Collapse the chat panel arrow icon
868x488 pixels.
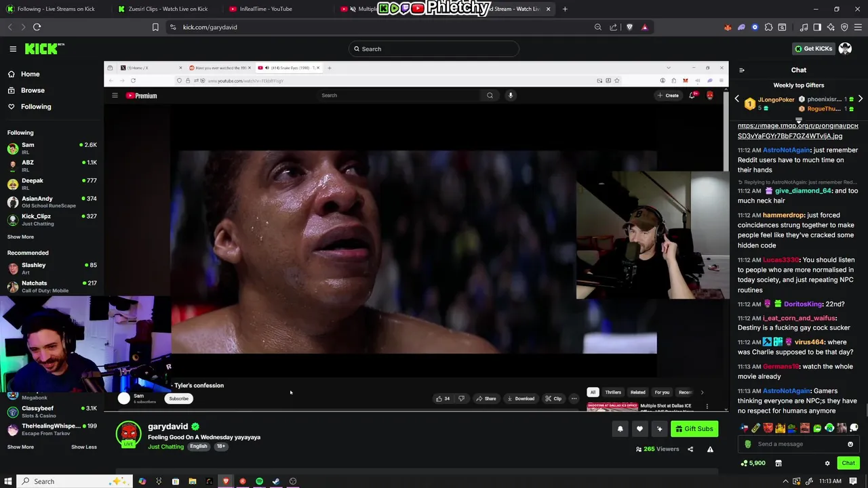point(741,70)
